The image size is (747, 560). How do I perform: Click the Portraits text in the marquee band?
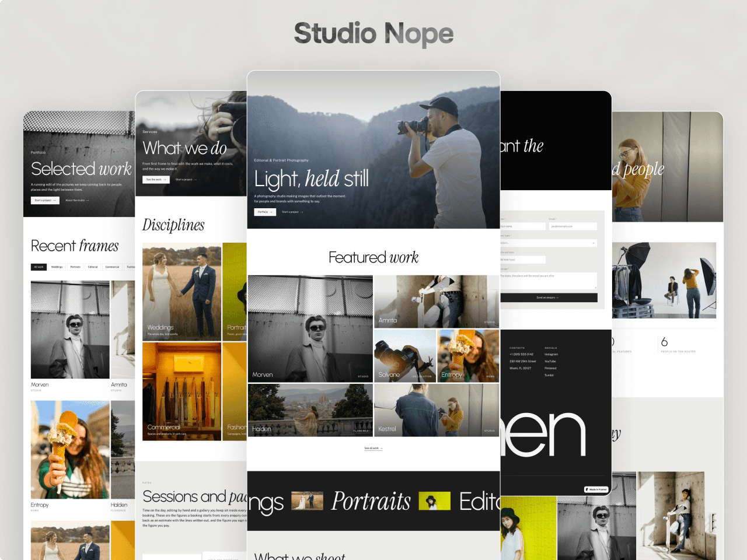[x=371, y=501]
